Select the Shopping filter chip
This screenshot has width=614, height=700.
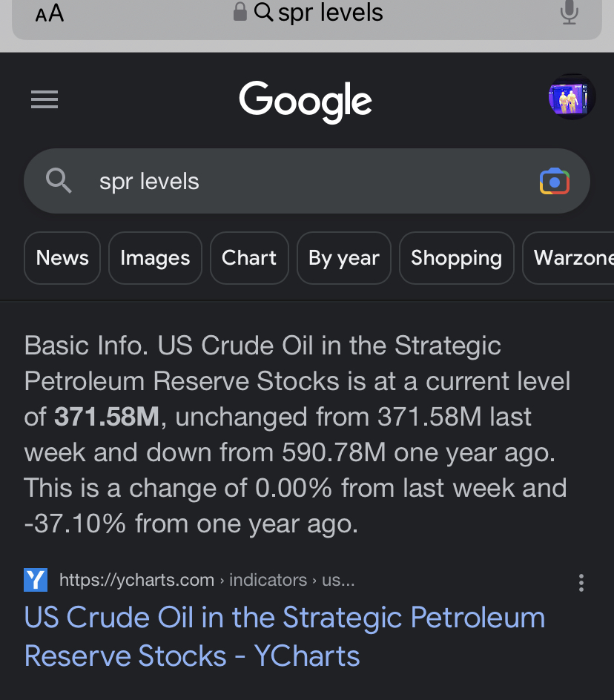pos(456,258)
